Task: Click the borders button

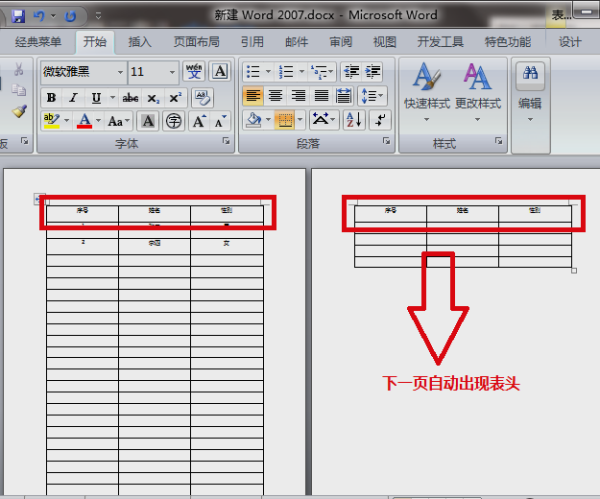Action: [285, 120]
